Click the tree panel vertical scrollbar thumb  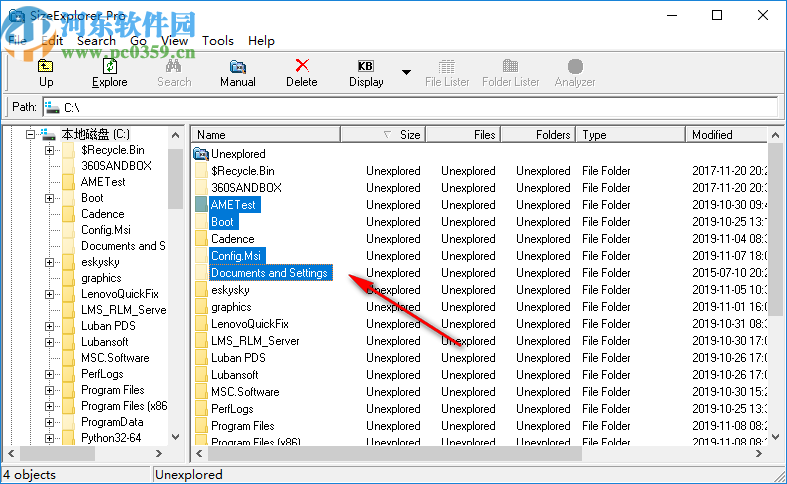[x=176, y=178]
